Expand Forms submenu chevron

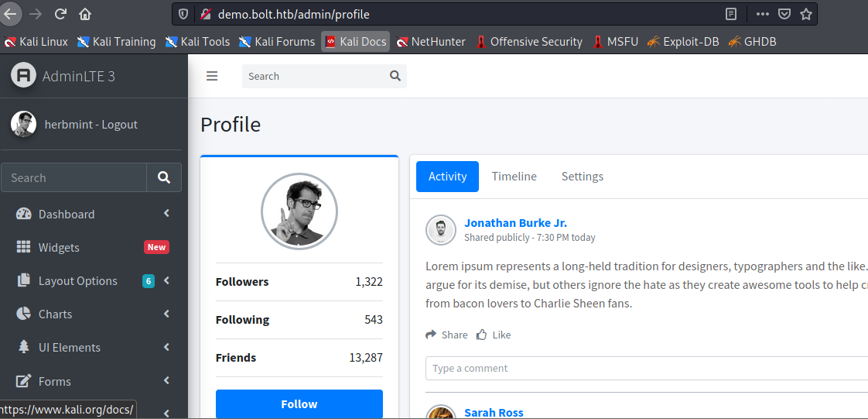click(166, 381)
